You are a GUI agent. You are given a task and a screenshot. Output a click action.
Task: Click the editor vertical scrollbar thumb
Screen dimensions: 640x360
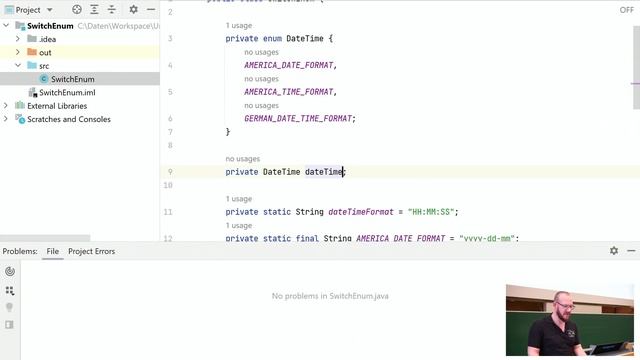pos(636,67)
